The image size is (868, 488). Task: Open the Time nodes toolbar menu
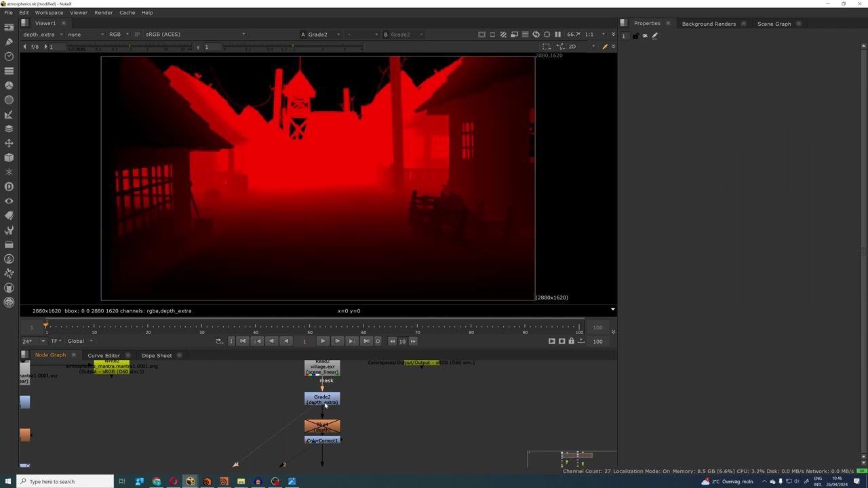(x=9, y=56)
